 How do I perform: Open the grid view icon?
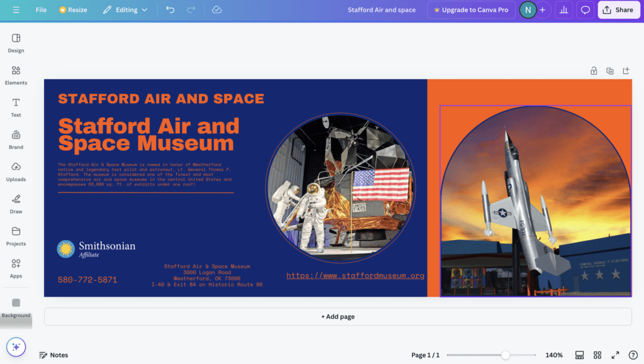tap(597, 355)
